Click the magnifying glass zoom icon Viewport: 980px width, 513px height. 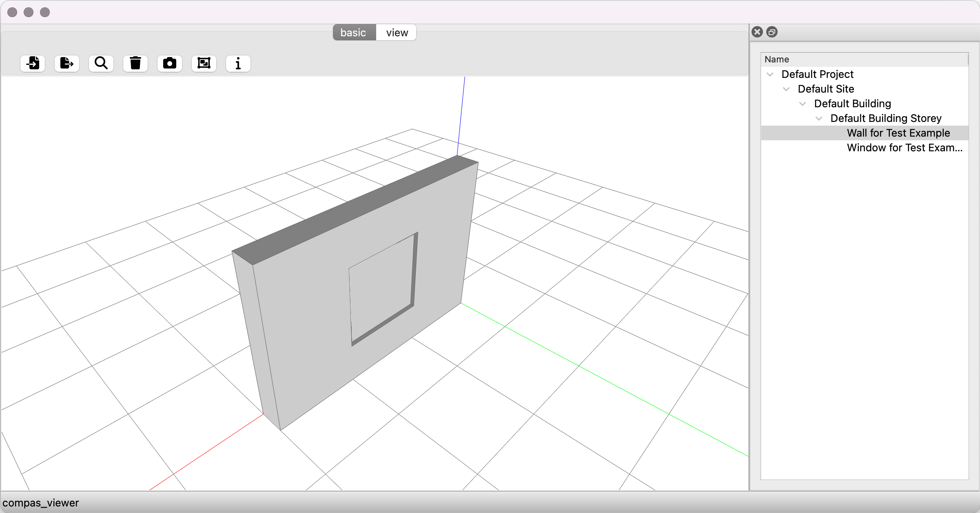tap(101, 63)
